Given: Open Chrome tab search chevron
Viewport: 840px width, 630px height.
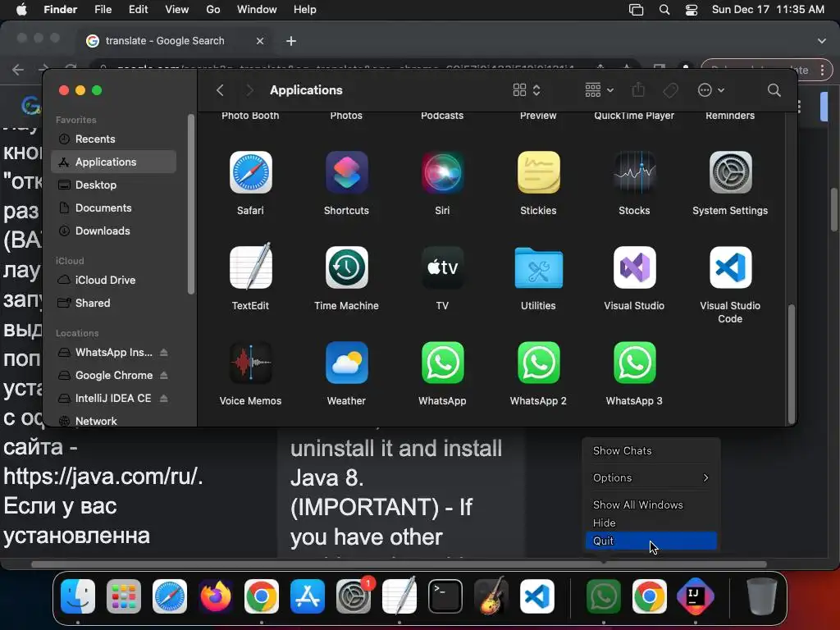Looking at the screenshot, I should 821,41.
